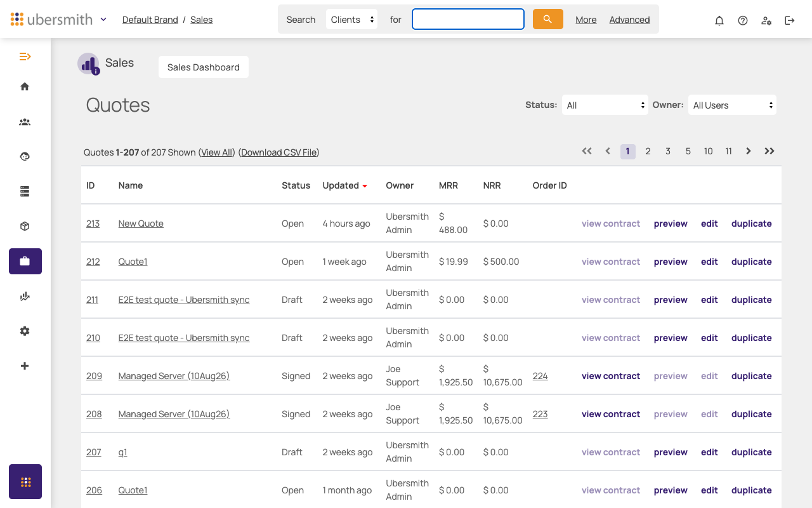Select current page 1 in pagination
This screenshot has width=812, height=508.
coord(628,151)
